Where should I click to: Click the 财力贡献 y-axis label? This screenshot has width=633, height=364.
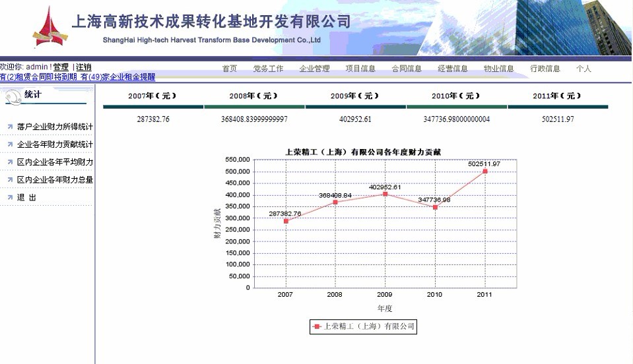pos(217,224)
